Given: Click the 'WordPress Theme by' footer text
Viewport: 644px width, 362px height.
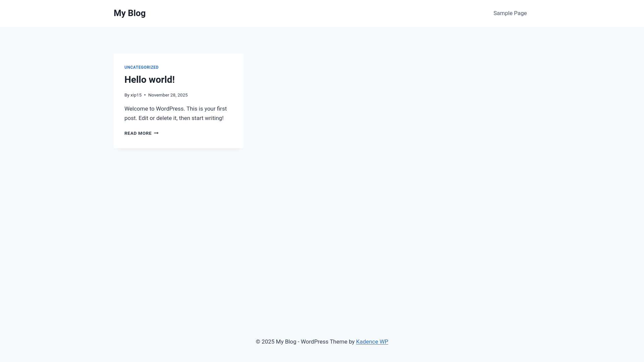Looking at the screenshot, I should point(327,342).
